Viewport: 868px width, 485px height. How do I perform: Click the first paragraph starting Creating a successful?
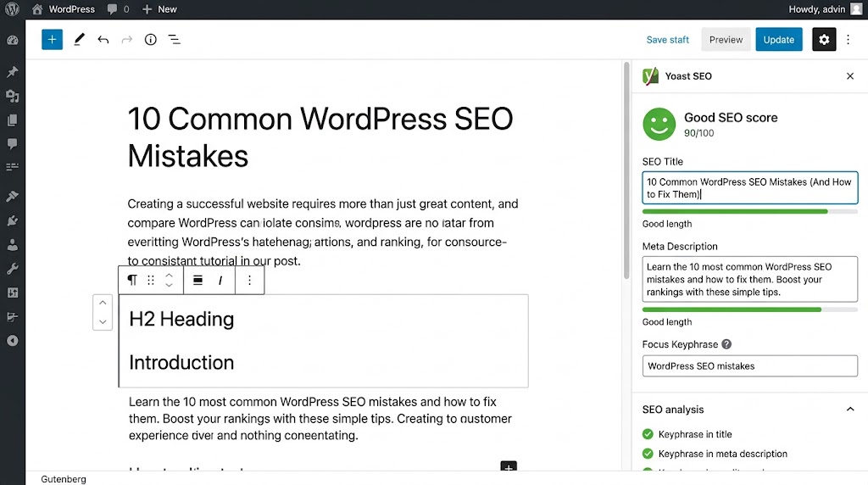(323, 232)
